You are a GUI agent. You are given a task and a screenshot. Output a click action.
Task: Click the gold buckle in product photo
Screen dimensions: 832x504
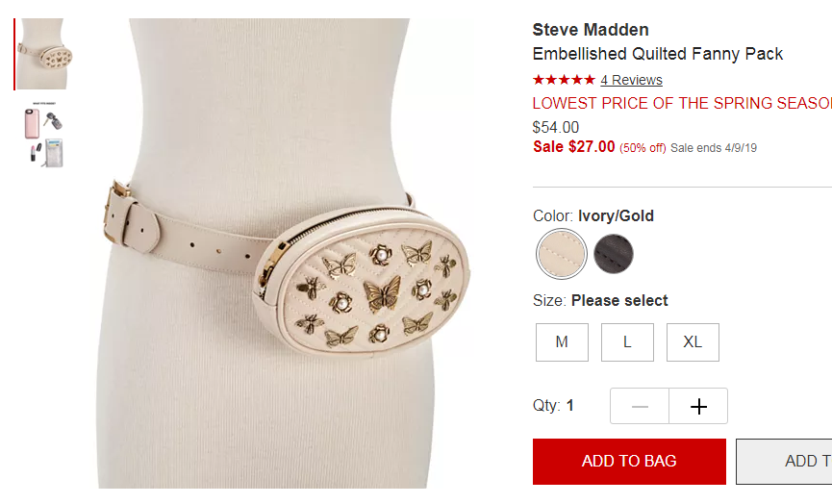(x=116, y=212)
